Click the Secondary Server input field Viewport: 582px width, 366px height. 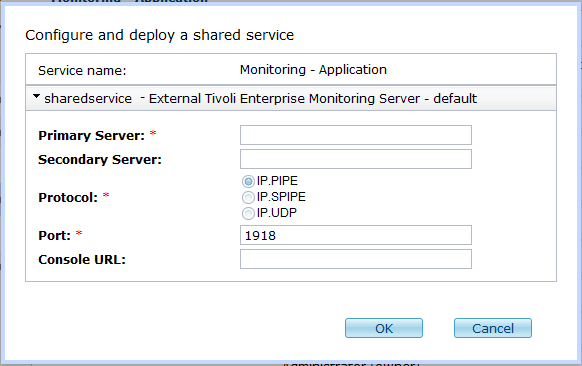click(x=356, y=159)
